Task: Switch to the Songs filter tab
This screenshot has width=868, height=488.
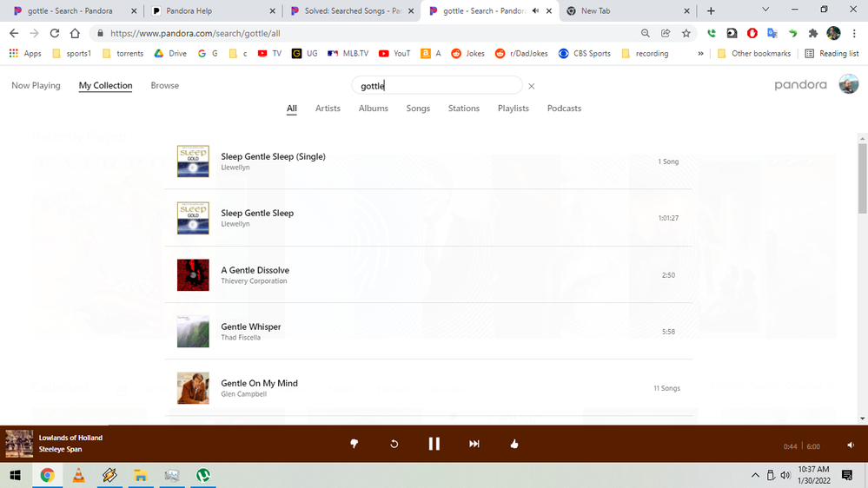Action: click(x=418, y=109)
